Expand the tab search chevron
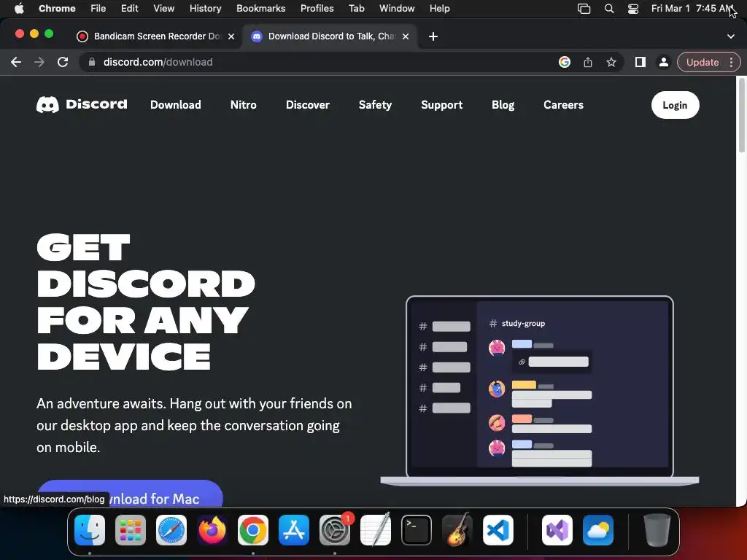The height and width of the screenshot is (560, 747). point(731,36)
